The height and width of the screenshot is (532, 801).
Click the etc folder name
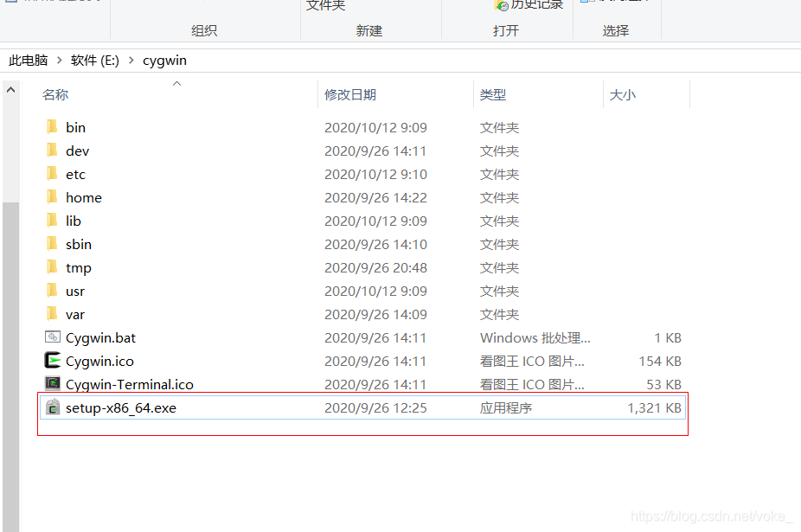[75, 174]
